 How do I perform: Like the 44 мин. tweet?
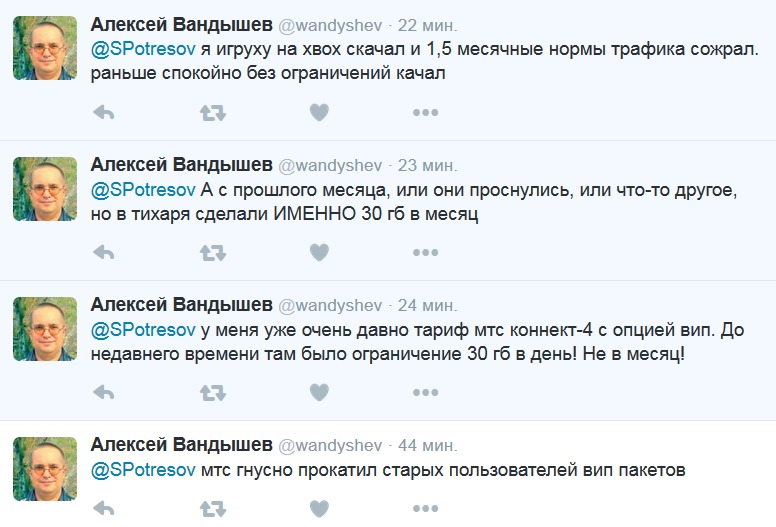click(x=319, y=508)
